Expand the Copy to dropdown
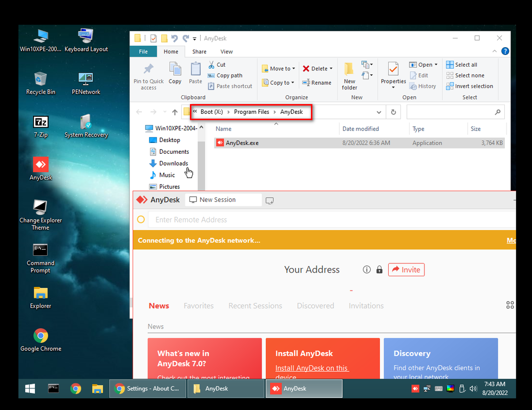The image size is (532, 410). 292,83
